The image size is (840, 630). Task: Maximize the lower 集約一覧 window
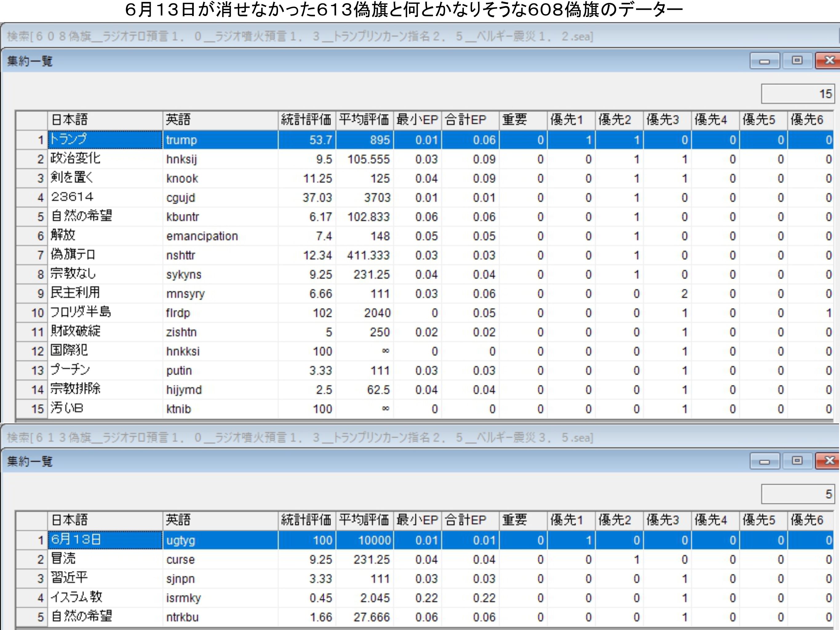[x=797, y=461]
